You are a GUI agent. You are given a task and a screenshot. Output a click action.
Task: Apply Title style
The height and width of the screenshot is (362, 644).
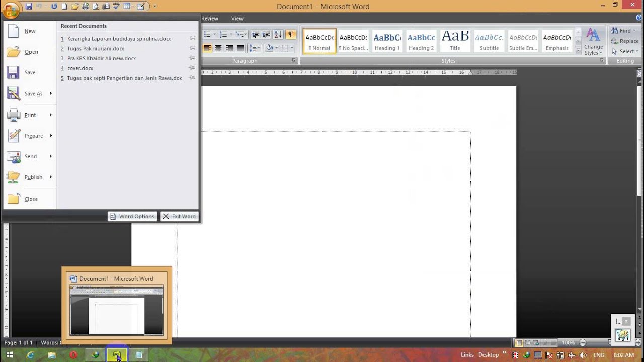click(455, 41)
